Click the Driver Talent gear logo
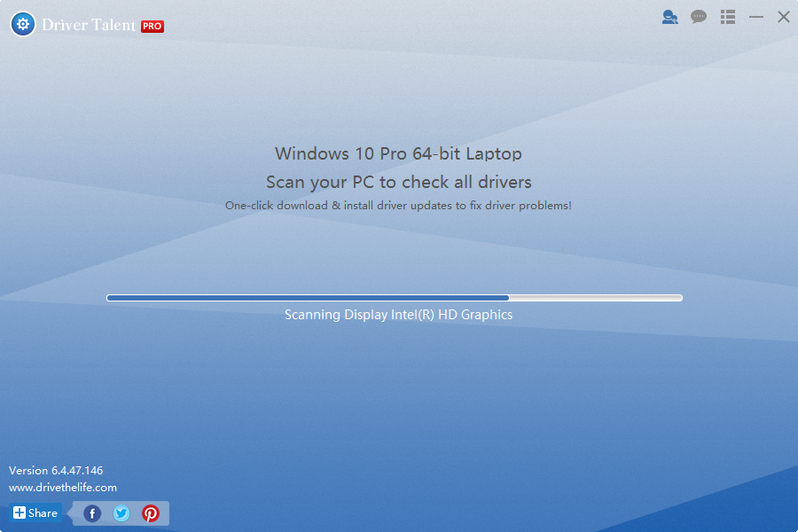 click(x=23, y=24)
